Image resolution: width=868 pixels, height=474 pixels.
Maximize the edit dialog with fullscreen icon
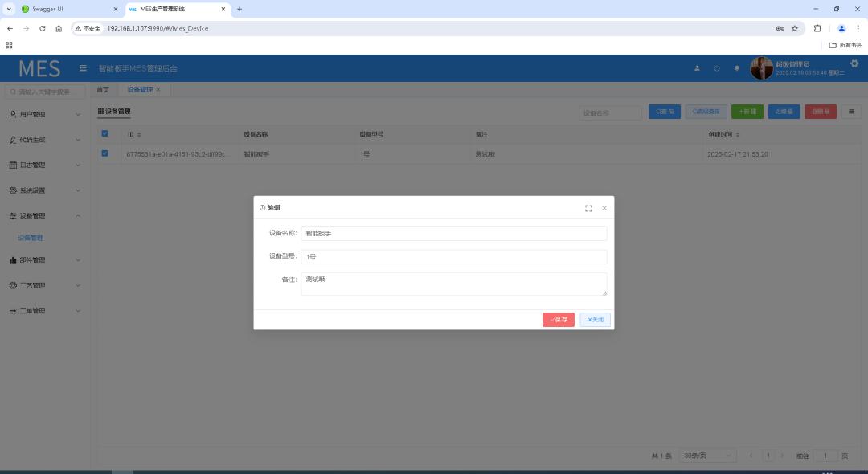click(588, 208)
